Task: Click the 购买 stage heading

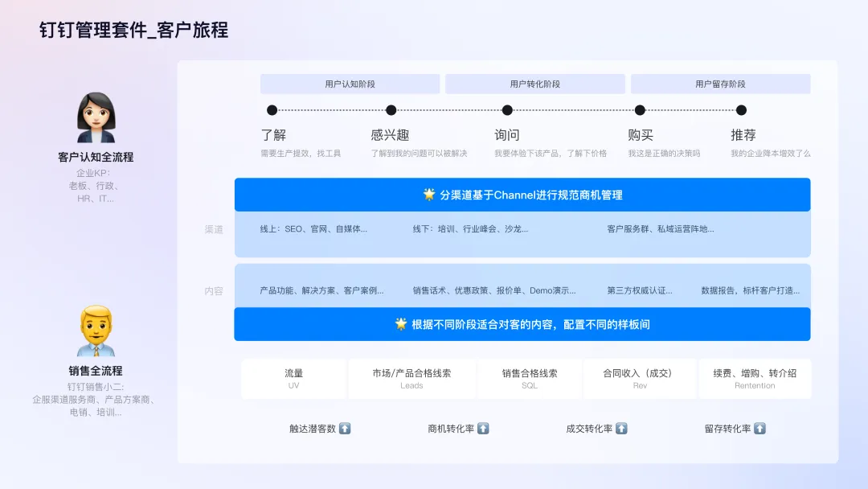Action: [641, 135]
